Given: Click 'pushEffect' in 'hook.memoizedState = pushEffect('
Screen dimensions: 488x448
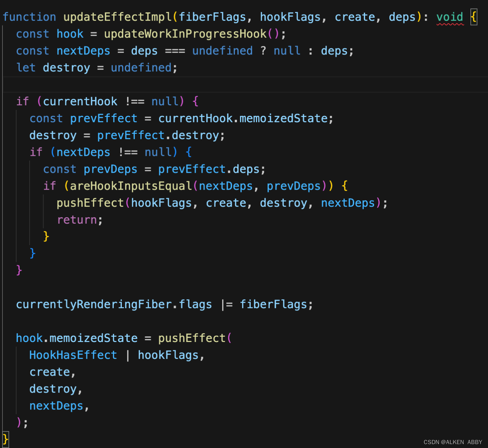Looking at the screenshot, I should pos(192,338).
